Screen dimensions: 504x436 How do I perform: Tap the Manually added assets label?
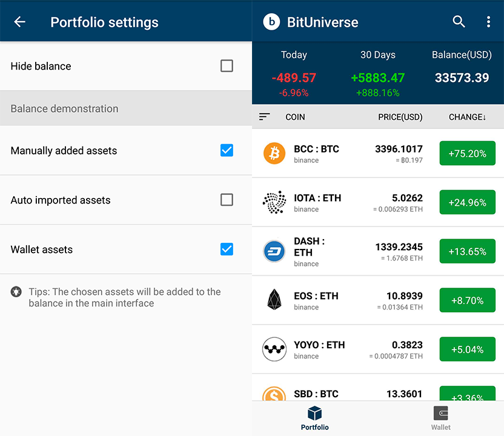click(64, 151)
